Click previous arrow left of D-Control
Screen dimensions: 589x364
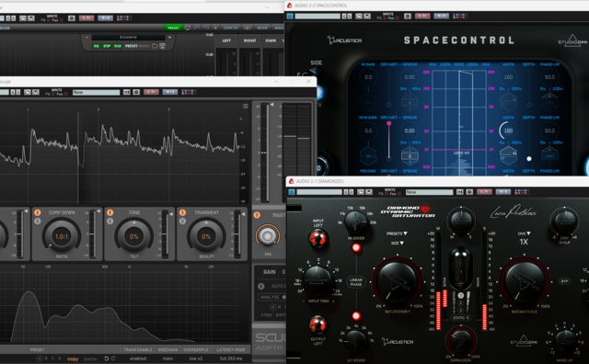[x=87, y=37]
